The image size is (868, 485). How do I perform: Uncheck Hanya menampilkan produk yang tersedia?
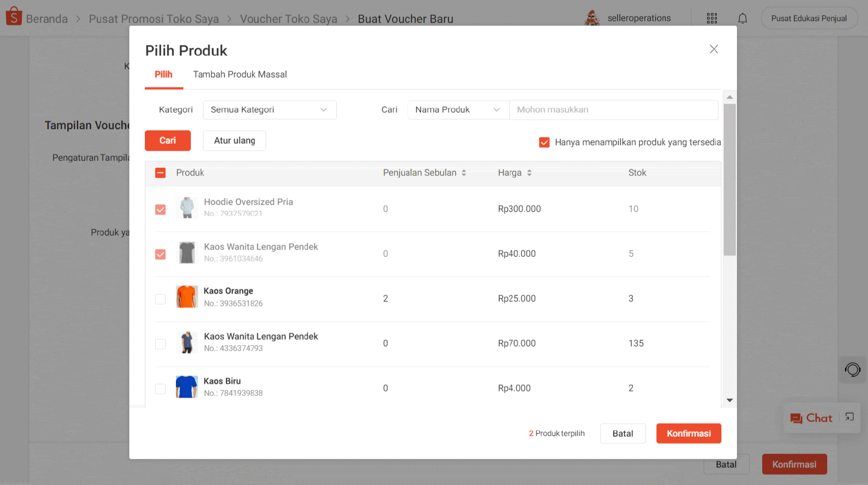click(x=544, y=143)
